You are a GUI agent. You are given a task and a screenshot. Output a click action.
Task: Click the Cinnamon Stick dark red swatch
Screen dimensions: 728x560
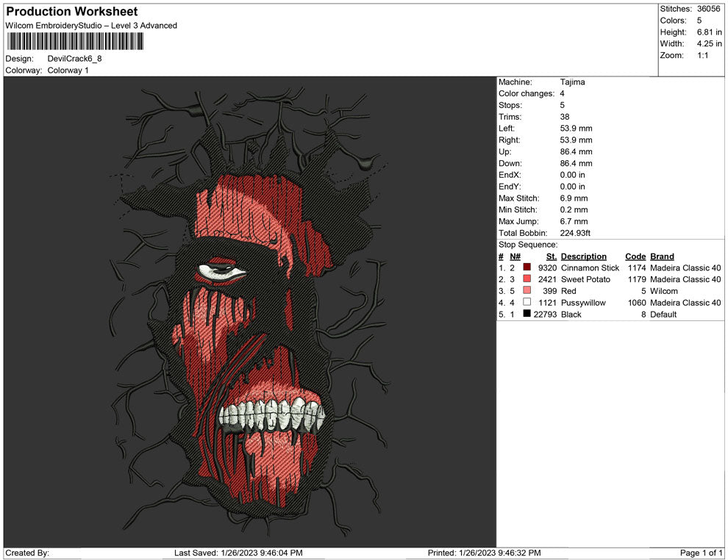coord(527,268)
